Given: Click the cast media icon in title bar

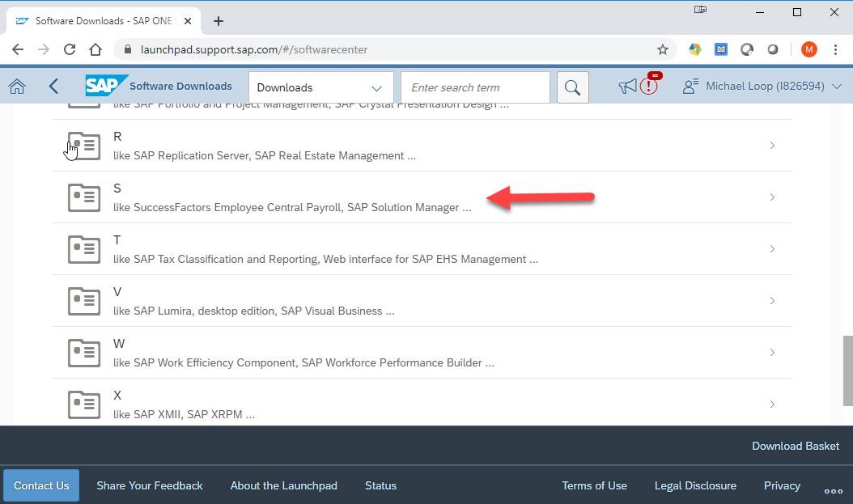Looking at the screenshot, I should click(700, 9).
